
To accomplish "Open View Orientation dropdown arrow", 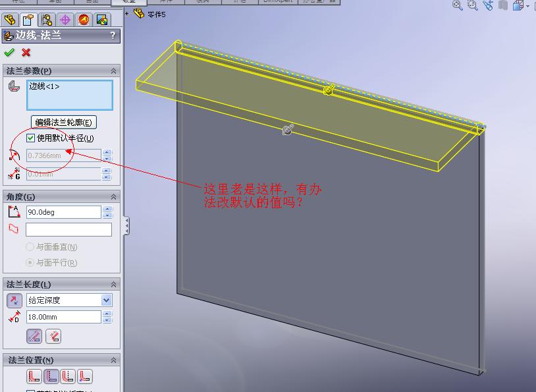I will (x=528, y=6).
